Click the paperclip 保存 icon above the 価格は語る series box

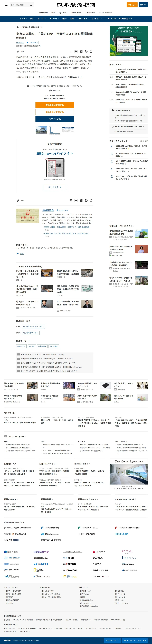(x=18, y=200)
